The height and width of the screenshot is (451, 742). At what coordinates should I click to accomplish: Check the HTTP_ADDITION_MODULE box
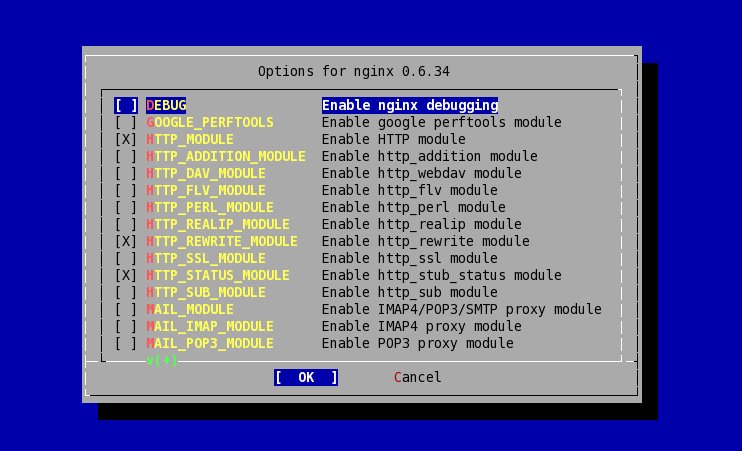(x=126, y=156)
